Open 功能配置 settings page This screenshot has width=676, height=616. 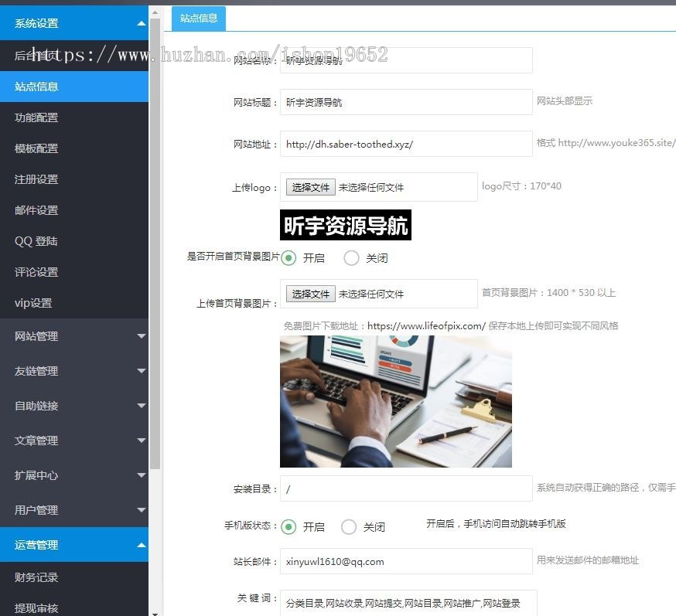pyautogui.click(x=74, y=117)
